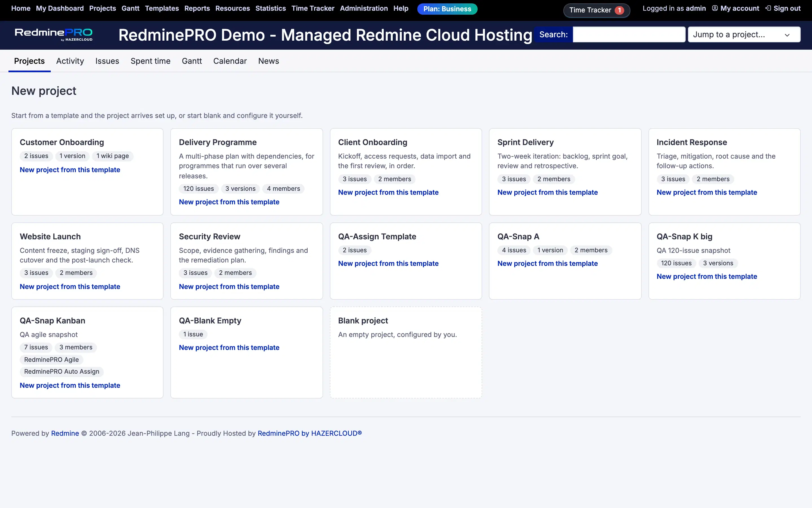Open Resources in top menu
The height and width of the screenshot is (508, 812).
point(233,8)
